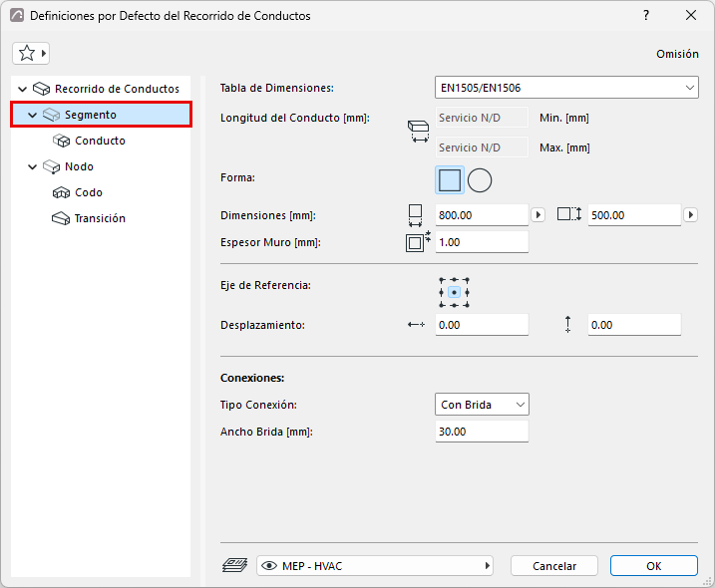Select Conducto in the tree
Screen dimensions: 715x588
(100, 141)
